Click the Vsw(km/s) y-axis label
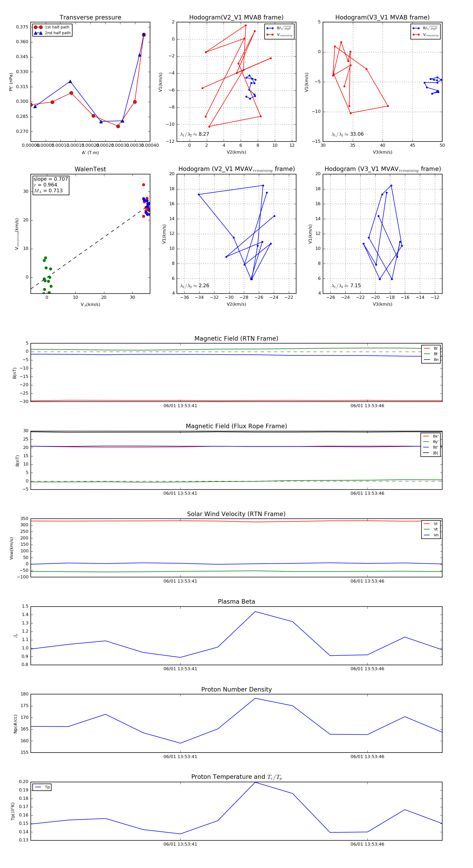Viewport: 473px width, 868px height. click(x=12, y=548)
